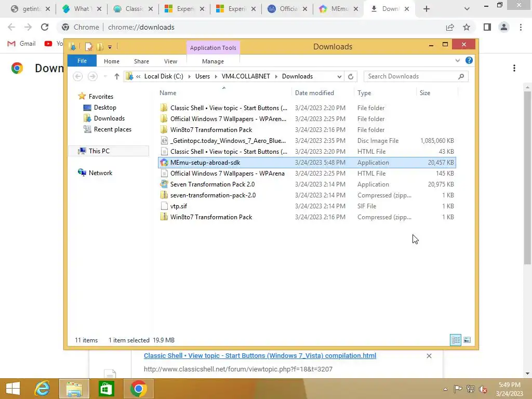532x399 pixels.
Task: Click Users in the address breadcrumb
Action: click(203, 76)
